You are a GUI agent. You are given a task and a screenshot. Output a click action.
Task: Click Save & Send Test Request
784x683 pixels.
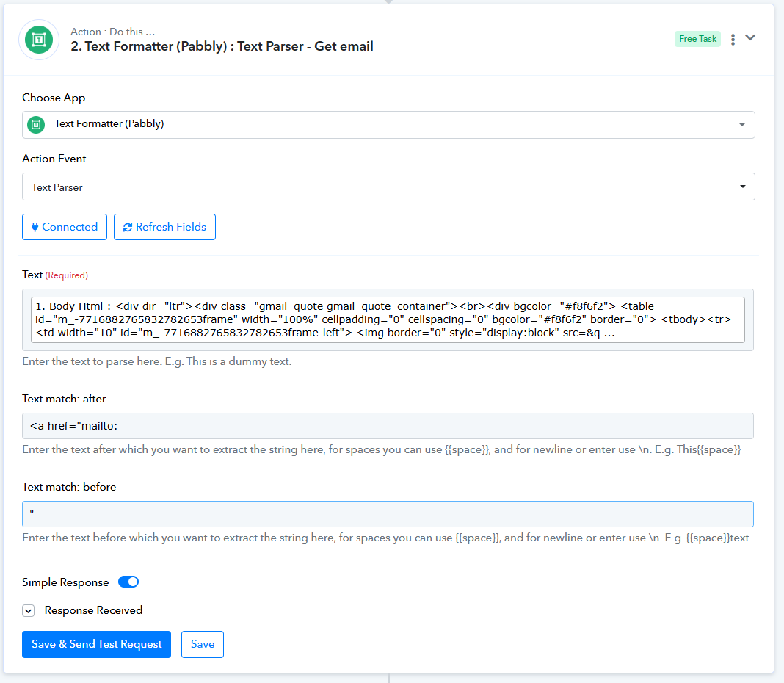(96, 645)
